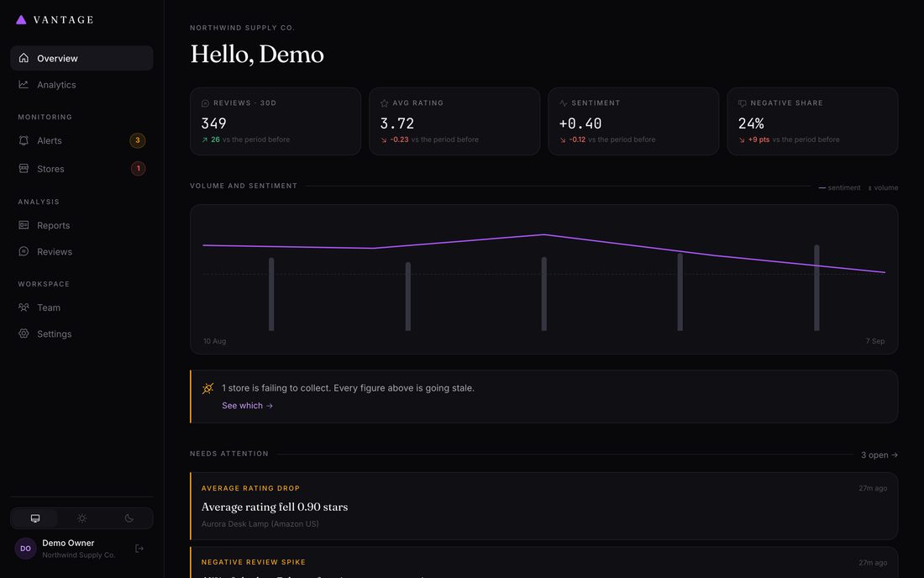Click the Team people icon
Image resolution: width=924 pixels, height=578 pixels.
(24, 307)
